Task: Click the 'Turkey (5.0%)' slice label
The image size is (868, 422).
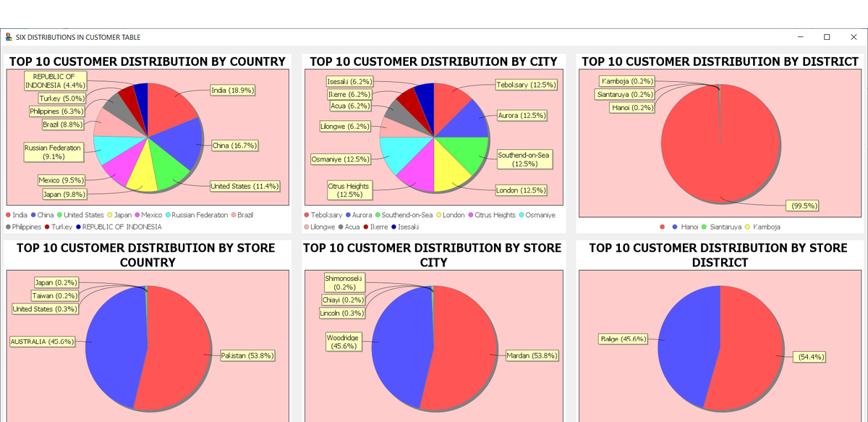Action: pyautogui.click(x=61, y=98)
